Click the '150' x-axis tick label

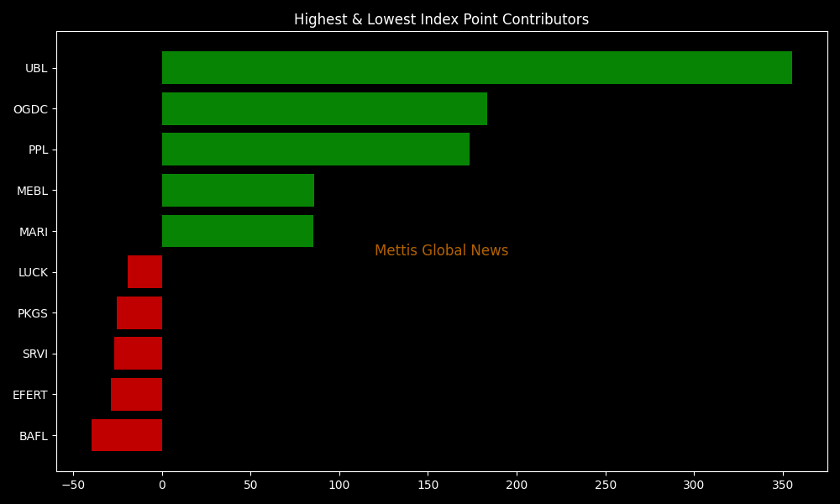(428, 486)
